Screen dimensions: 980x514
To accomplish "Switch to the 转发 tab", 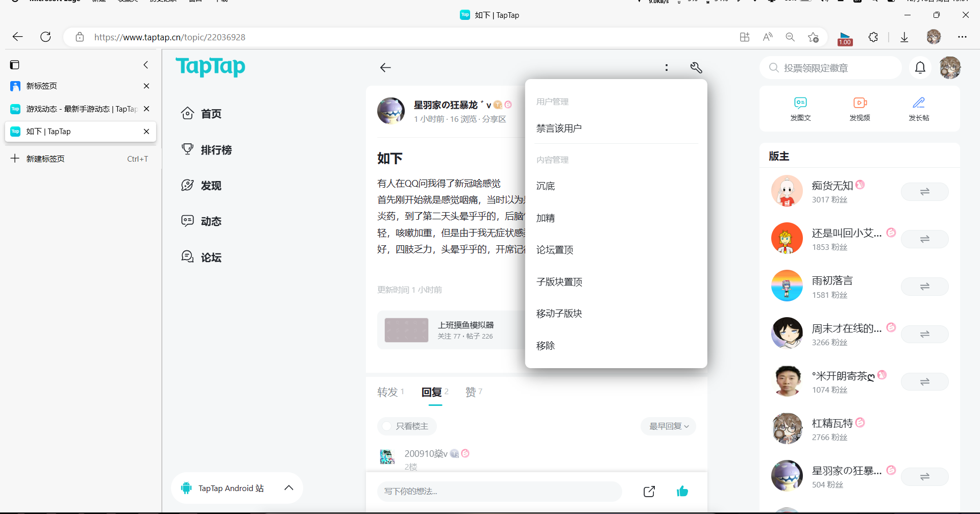I will pos(390,392).
